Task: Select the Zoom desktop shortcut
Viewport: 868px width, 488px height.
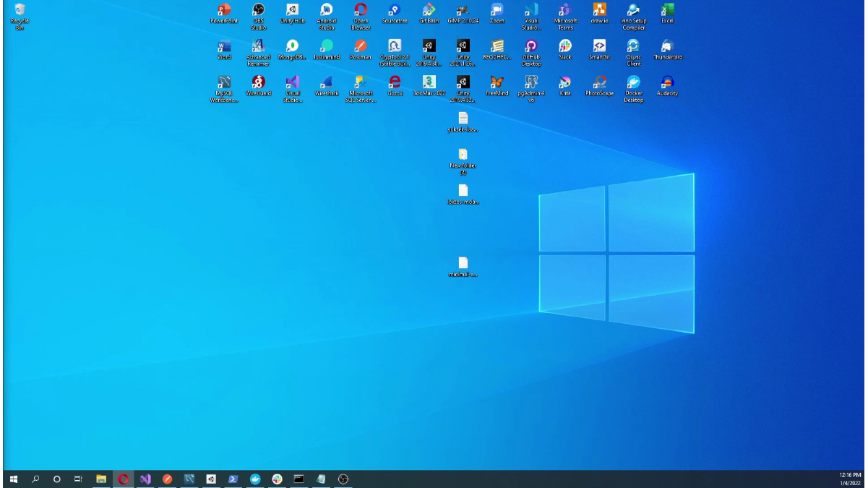Action: tap(497, 13)
